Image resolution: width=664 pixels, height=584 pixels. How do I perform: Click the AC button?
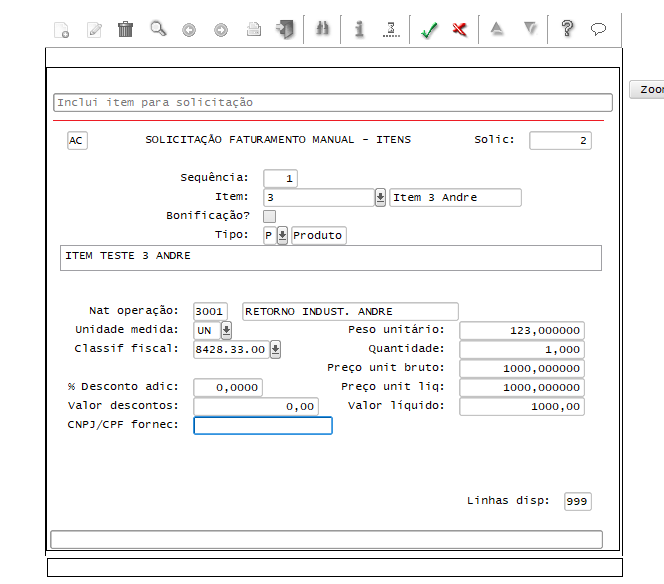tap(77, 141)
